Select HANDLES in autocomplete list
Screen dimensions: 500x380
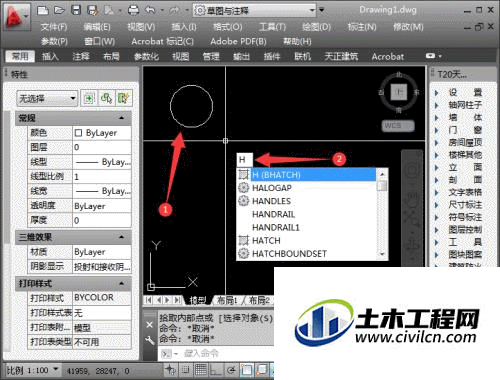tap(307, 201)
